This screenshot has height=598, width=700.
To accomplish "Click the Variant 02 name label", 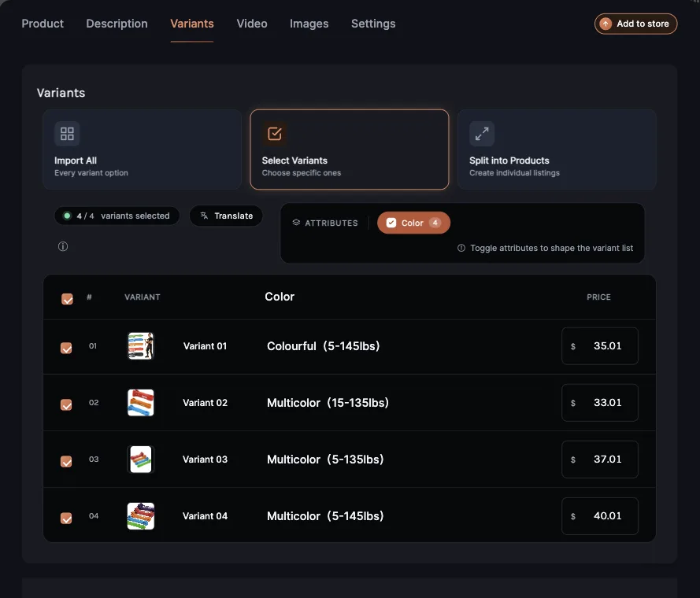I will [205, 403].
